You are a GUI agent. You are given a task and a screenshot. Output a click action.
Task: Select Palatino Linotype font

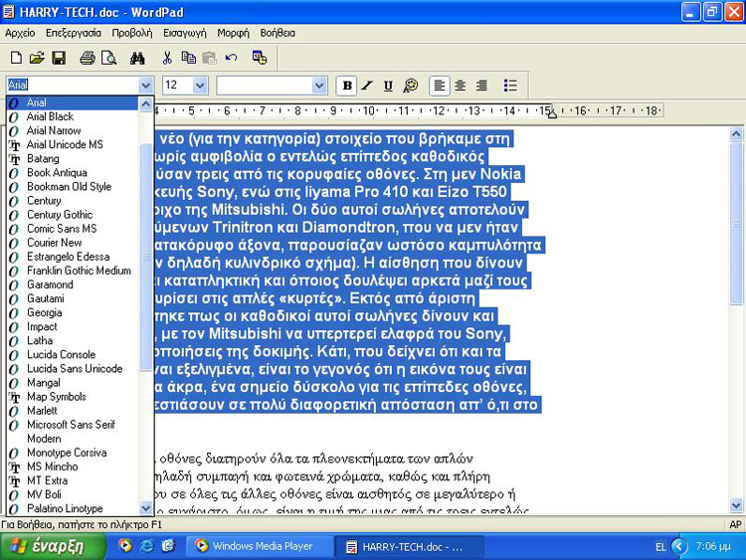[x=73, y=508]
